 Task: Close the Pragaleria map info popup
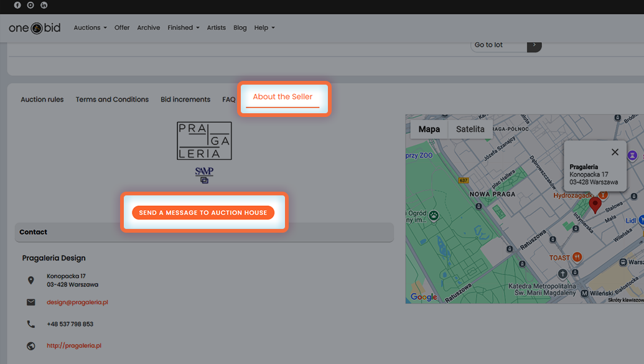[x=615, y=152]
